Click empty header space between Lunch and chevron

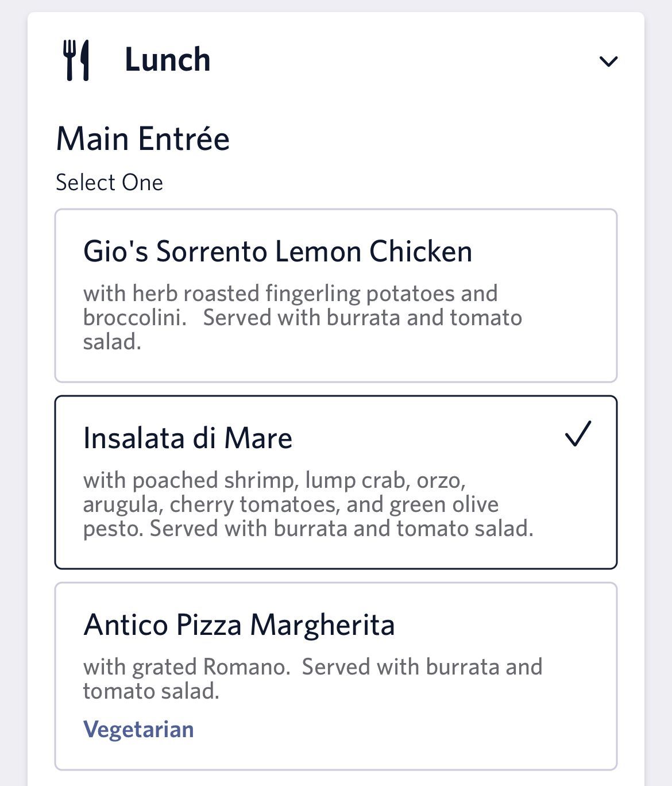click(402, 60)
